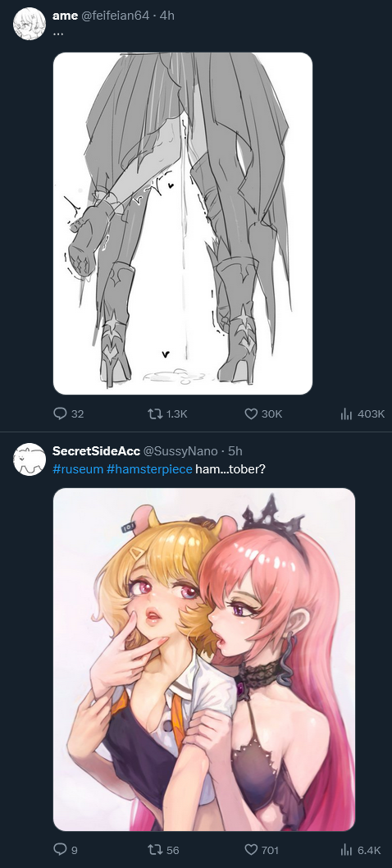This screenshot has height=868, width=392.
Task: Open the ame display name
Action: pyautogui.click(x=65, y=16)
